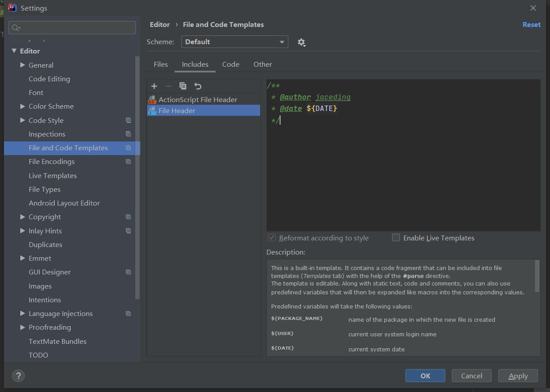The width and height of the screenshot is (550, 392).
Task: Select File Header template
Action: pos(203,111)
